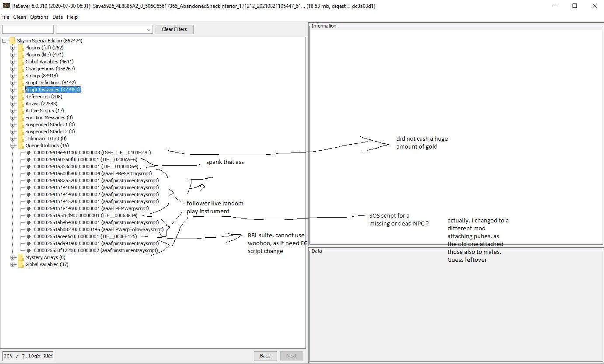Collapse the QueuedUnbinds node
This screenshot has height=364, width=604.
13,146
